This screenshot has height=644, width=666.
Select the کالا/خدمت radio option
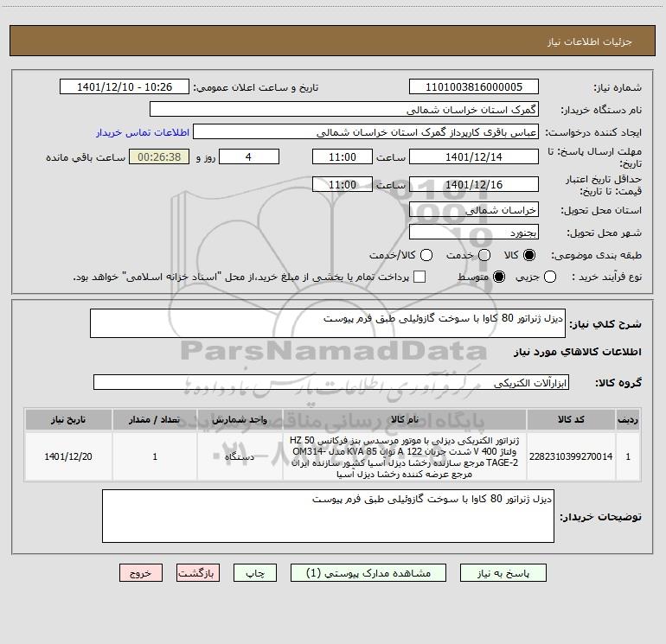[426, 255]
